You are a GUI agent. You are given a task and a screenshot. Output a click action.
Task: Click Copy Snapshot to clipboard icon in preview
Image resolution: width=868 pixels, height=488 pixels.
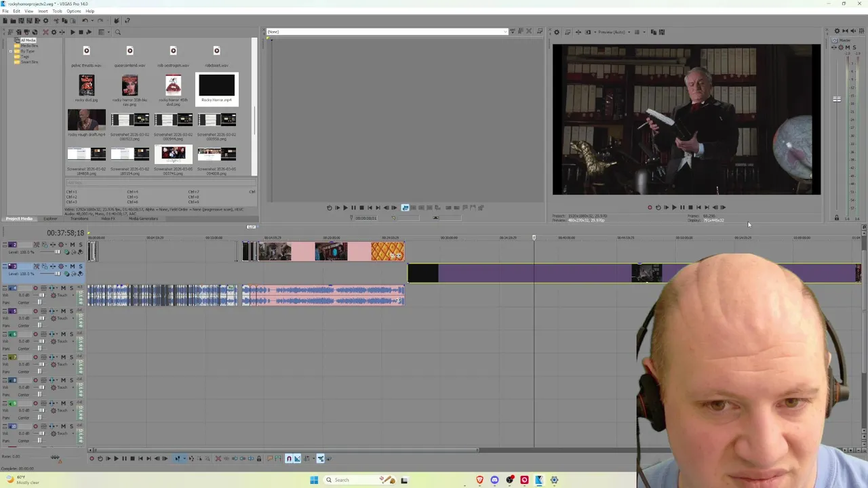coord(654,32)
